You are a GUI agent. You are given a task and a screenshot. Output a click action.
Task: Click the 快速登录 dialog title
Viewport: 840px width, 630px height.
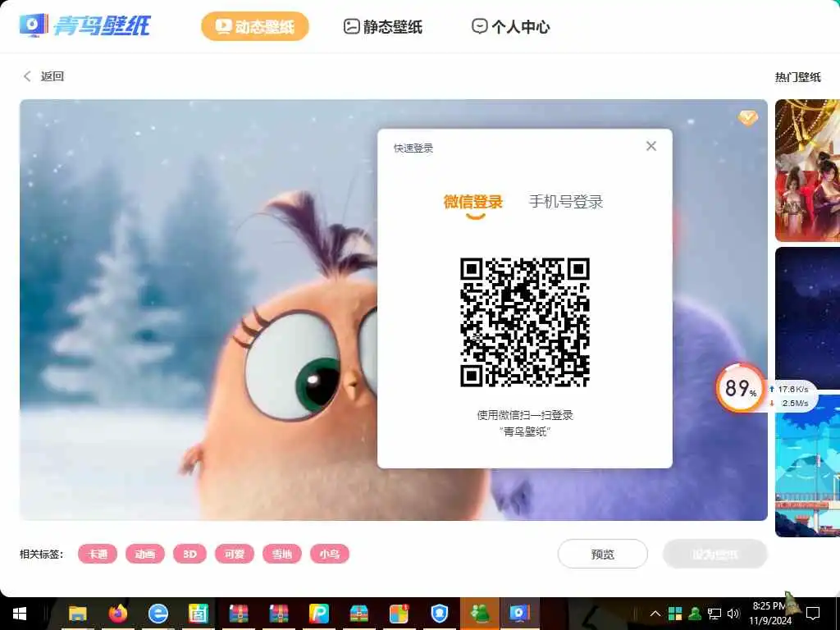[x=413, y=148]
